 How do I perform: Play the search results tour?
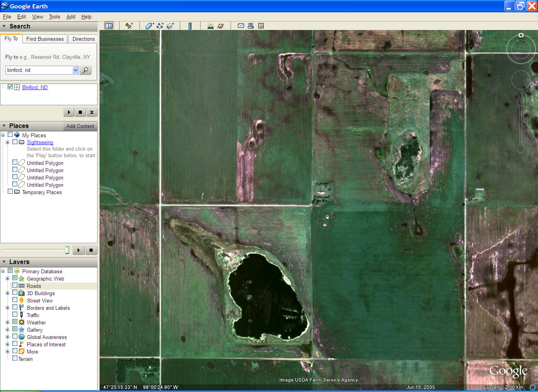point(69,112)
